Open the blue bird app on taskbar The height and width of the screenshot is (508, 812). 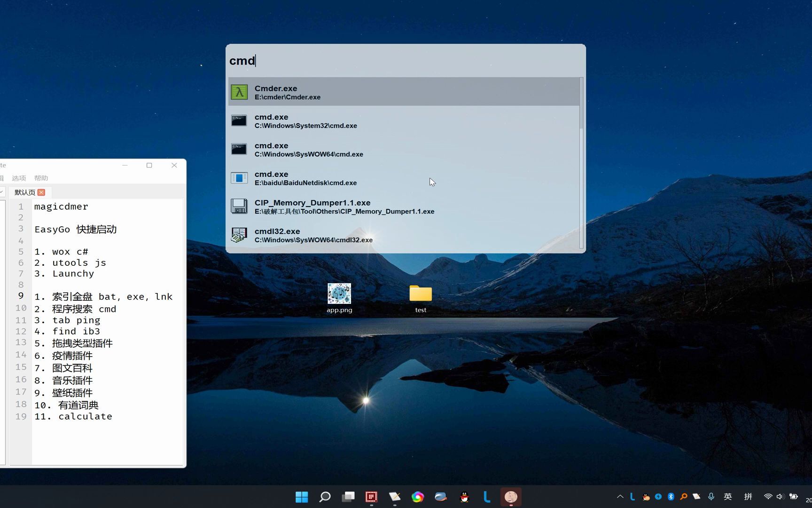pos(441,497)
